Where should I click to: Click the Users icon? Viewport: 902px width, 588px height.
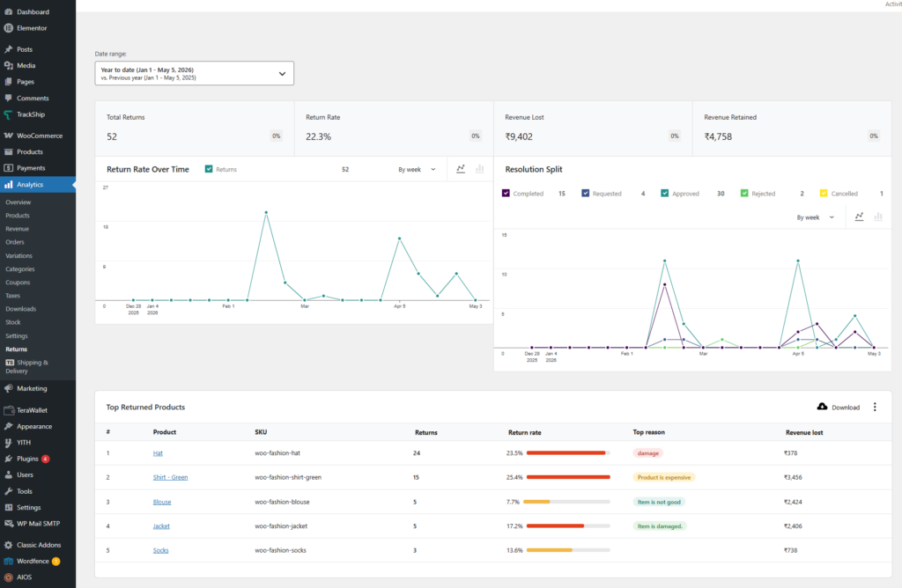[9, 474]
